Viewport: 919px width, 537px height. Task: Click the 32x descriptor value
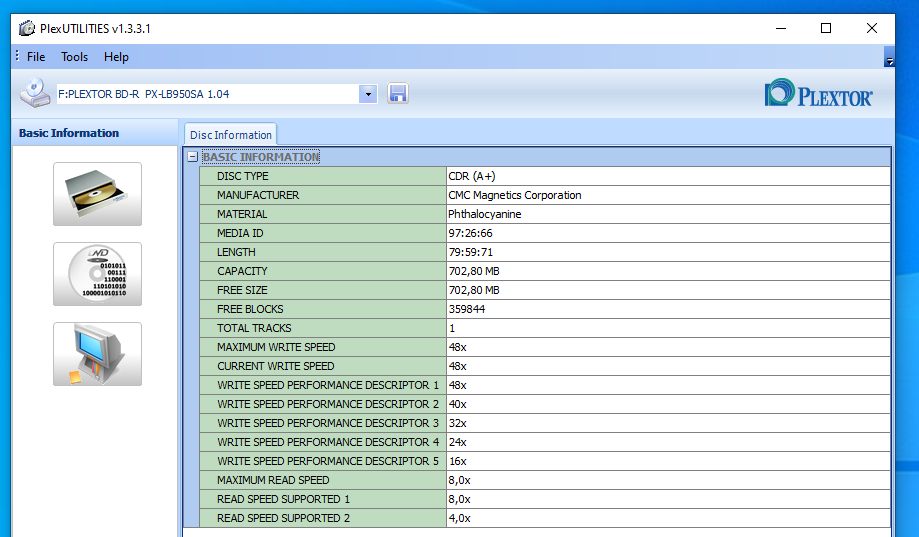pos(668,423)
